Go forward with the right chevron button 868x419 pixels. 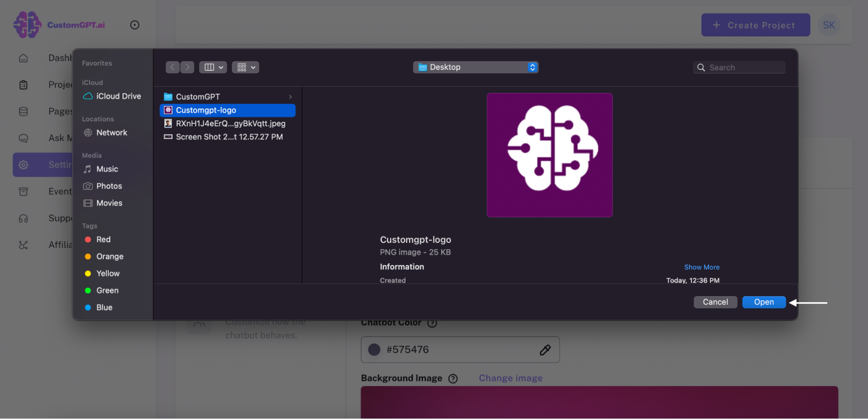[x=187, y=67]
